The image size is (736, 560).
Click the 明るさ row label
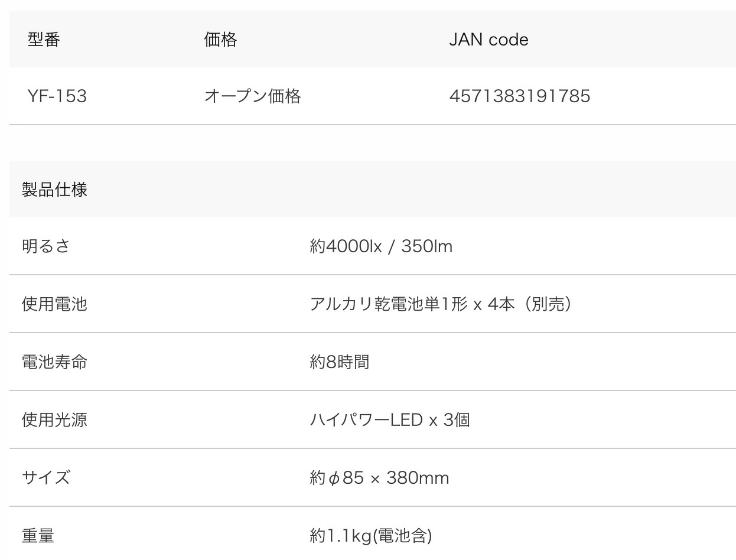pyautogui.click(x=46, y=246)
